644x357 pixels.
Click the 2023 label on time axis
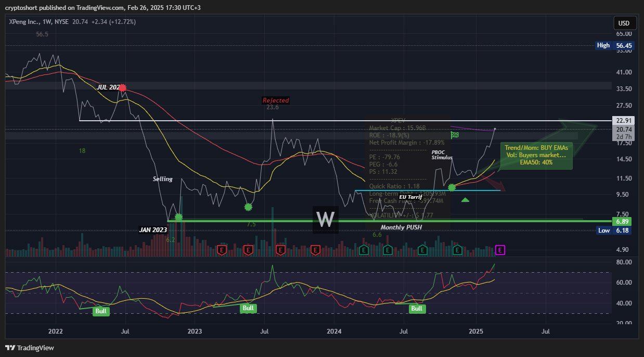click(x=195, y=330)
